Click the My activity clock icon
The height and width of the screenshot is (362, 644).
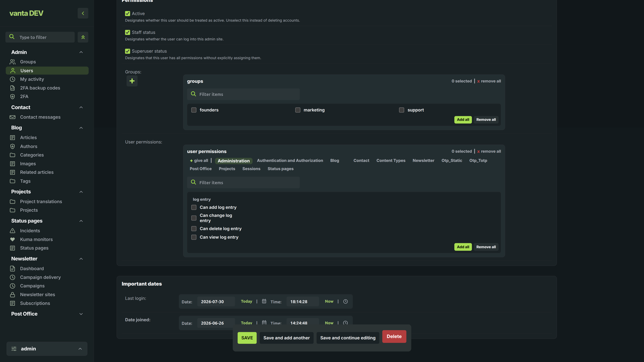click(x=13, y=79)
